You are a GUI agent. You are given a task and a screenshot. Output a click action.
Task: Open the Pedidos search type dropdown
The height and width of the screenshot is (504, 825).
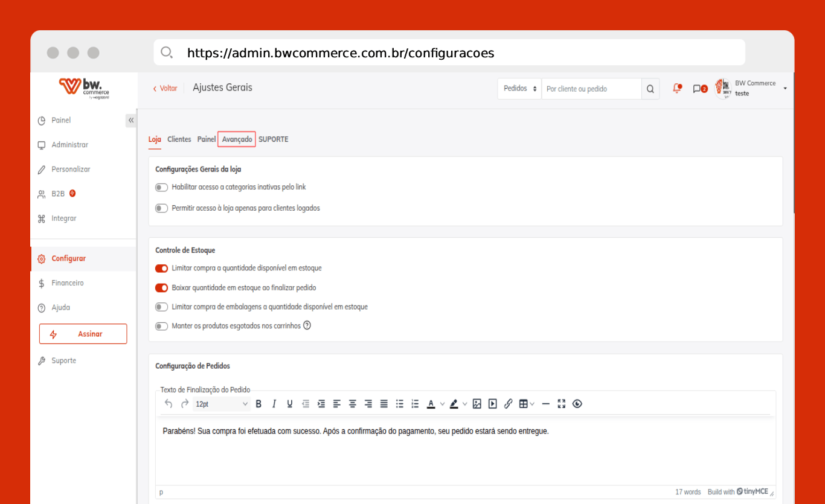pyautogui.click(x=519, y=89)
